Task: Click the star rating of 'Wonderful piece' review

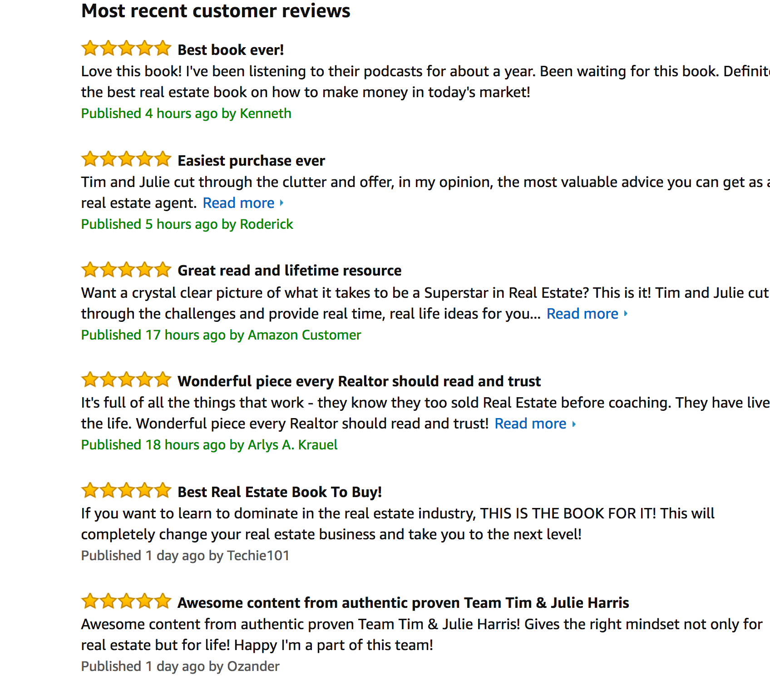Action: 126,380
